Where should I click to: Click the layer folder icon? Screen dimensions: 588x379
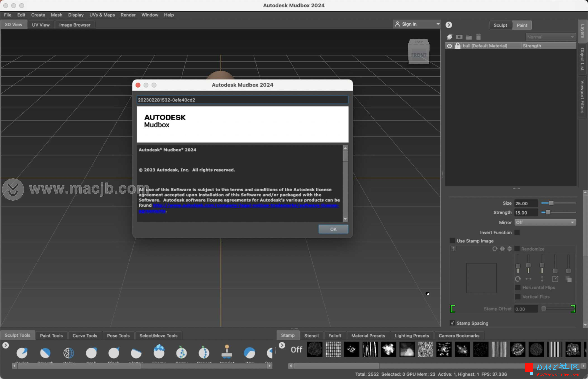[x=469, y=37]
